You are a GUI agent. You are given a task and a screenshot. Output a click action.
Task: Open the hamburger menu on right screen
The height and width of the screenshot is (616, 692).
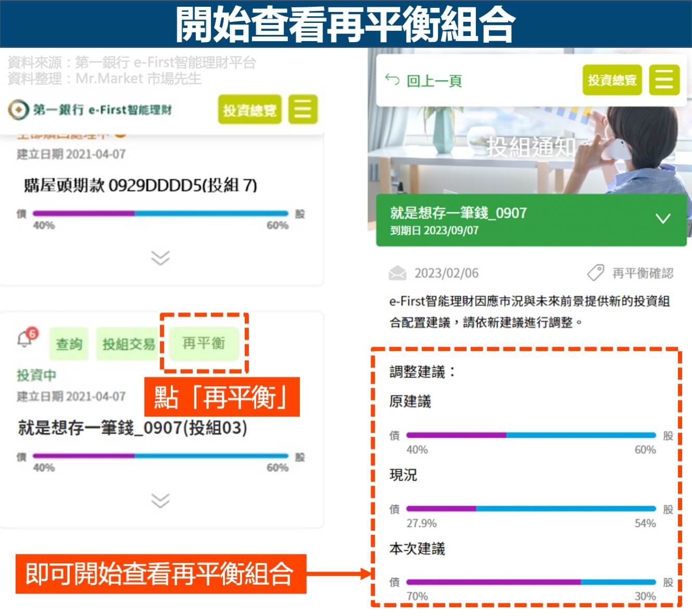[x=664, y=80]
